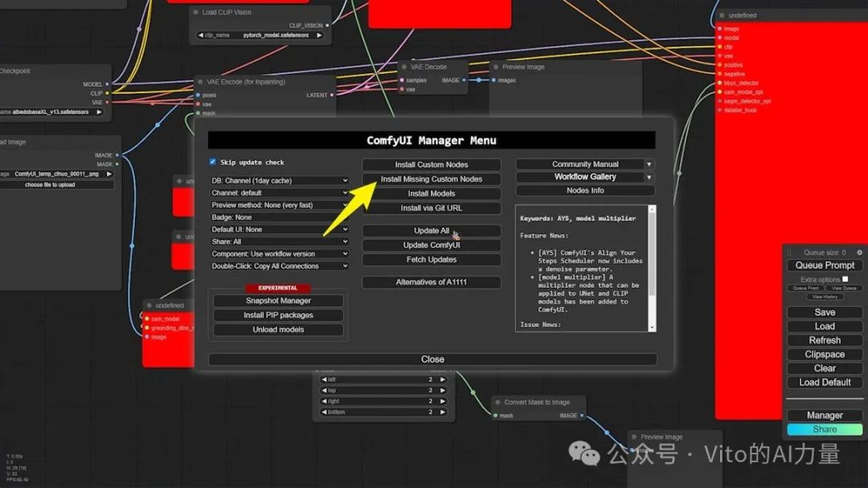This screenshot has width=868, height=488.
Task: Click news scrollbar down arrow
Action: tap(652, 328)
